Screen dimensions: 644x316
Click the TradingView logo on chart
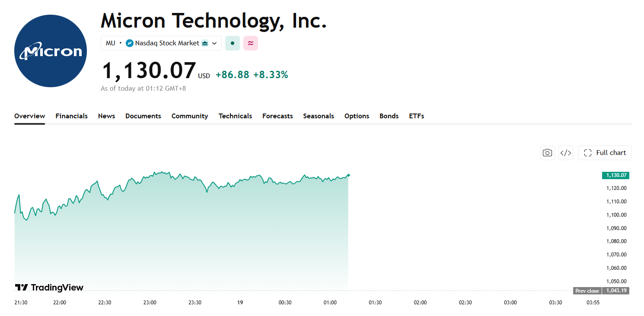click(x=49, y=288)
